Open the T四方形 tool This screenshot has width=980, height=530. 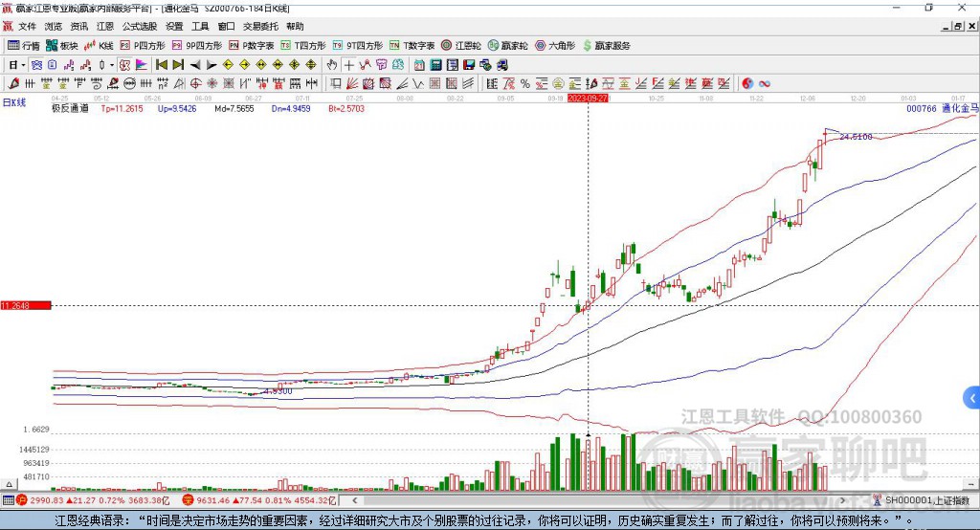point(303,46)
